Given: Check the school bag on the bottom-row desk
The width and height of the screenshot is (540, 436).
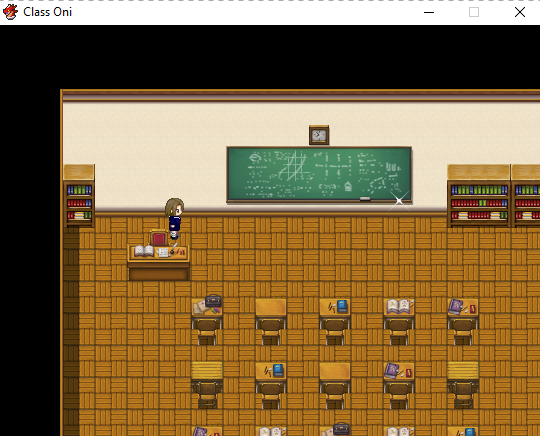Looking at the screenshot, I should pos(341,429).
